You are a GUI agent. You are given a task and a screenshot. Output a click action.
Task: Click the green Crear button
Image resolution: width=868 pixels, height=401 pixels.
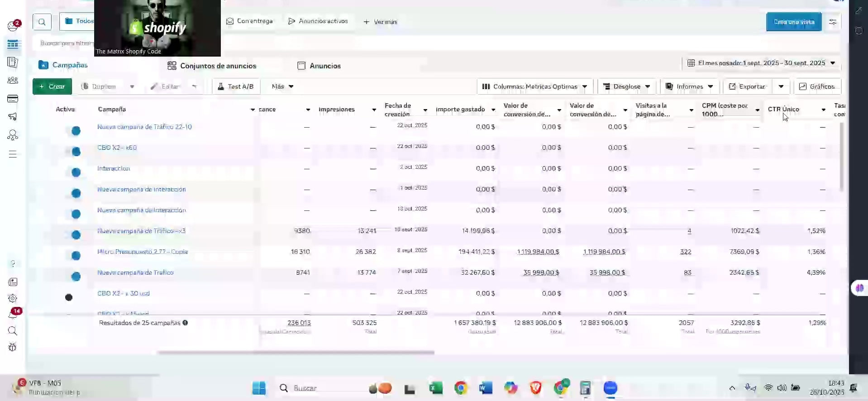(x=52, y=86)
